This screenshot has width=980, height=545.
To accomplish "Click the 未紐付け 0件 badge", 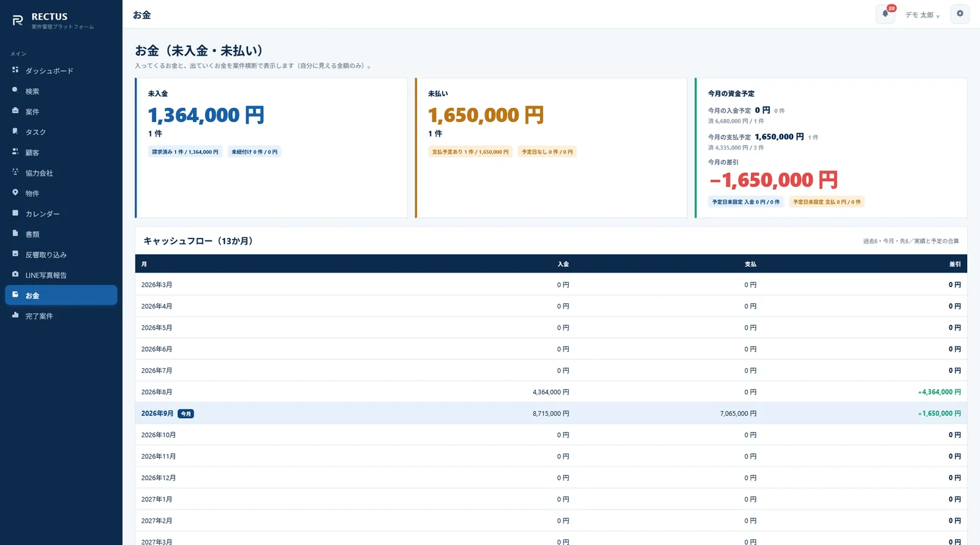I will click(254, 151).
